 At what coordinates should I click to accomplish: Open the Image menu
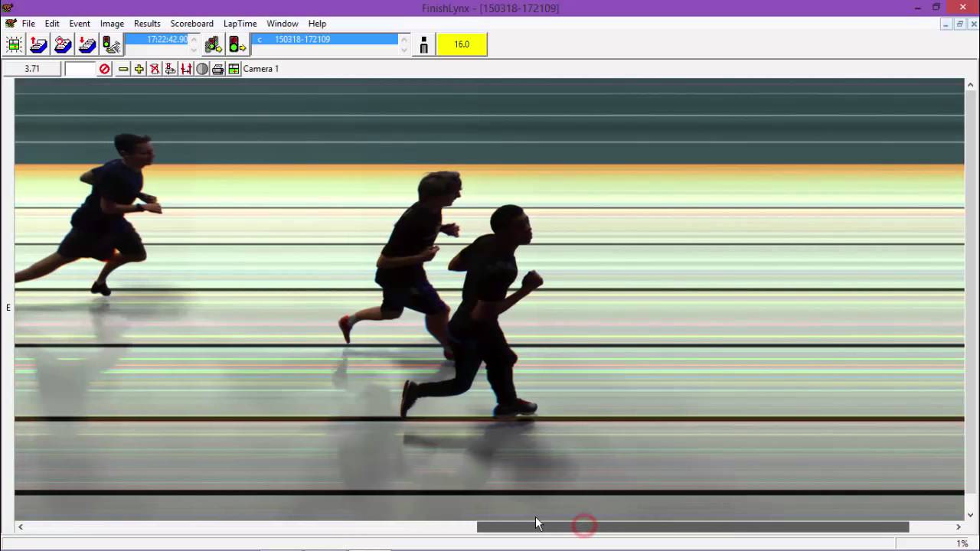112,24
